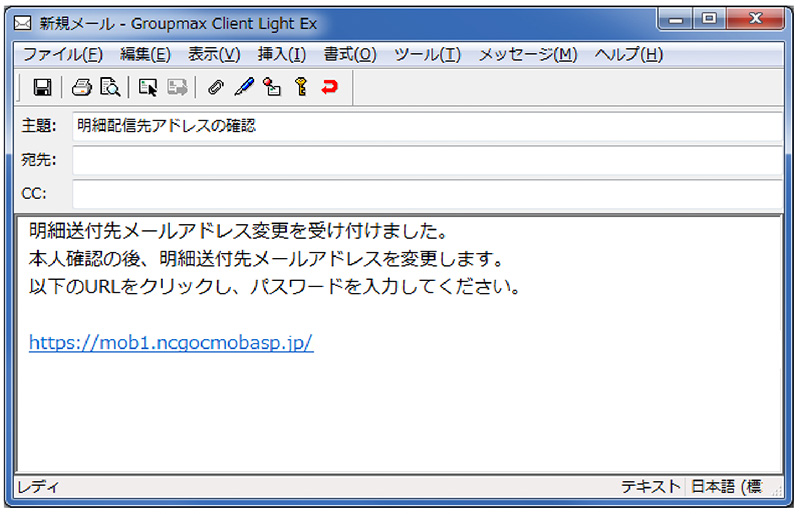Click the 宛先 recipient input field

tap(428, 160)
